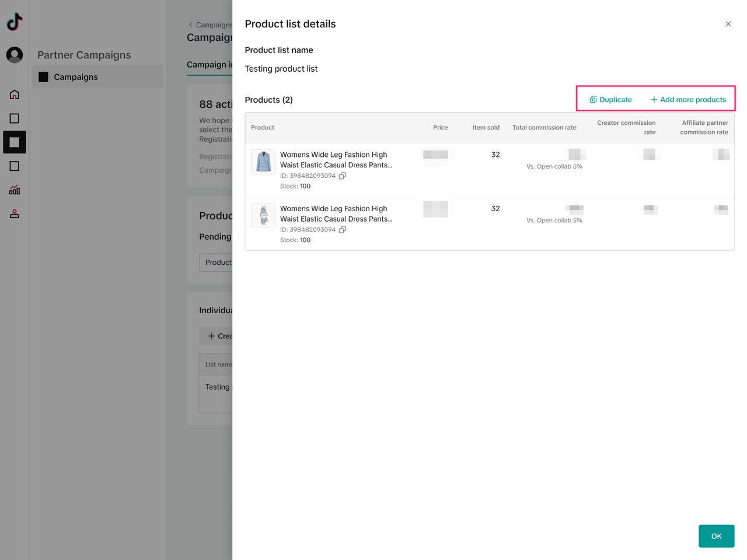Click the TikTok logo in the sidebar
747x560 pixels.
coord(15,22)
